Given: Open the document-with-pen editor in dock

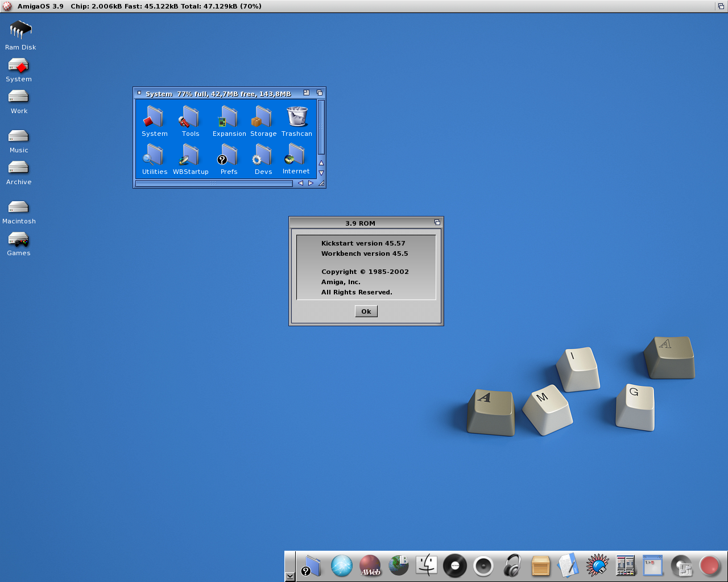Looking at the screenshot, I should [569, 566].
